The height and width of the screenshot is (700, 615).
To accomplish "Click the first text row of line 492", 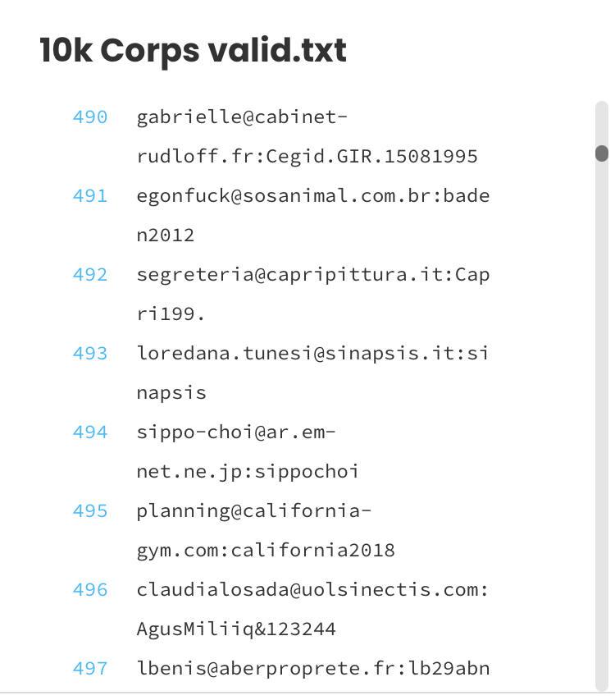I will 313,275.
